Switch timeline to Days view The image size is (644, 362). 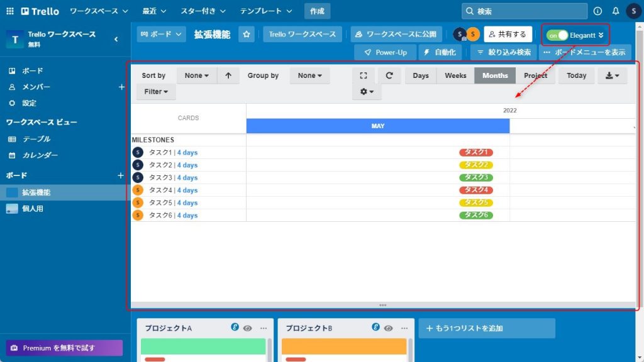click(421, 75)
